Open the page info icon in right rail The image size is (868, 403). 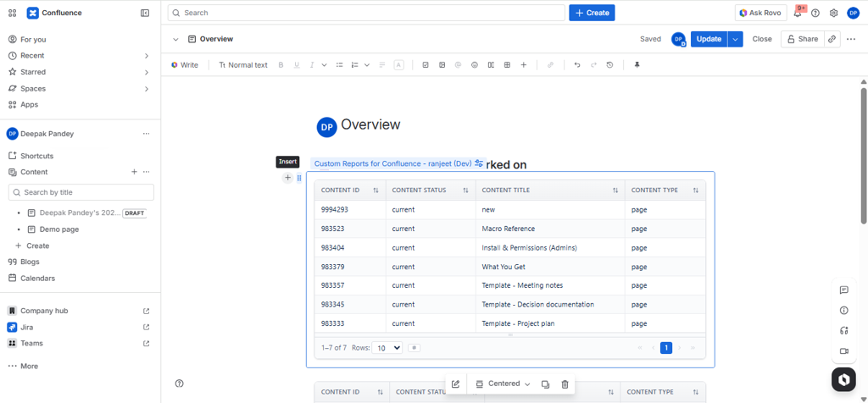pyautogui.click(x=843, y=310)
